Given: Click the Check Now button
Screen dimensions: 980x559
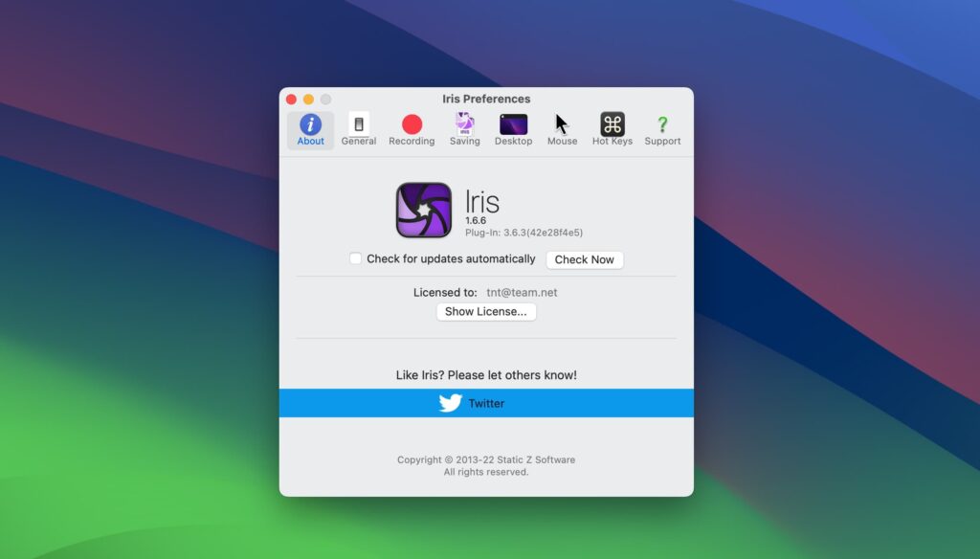Looking at the screenshot, I should 585,259.
